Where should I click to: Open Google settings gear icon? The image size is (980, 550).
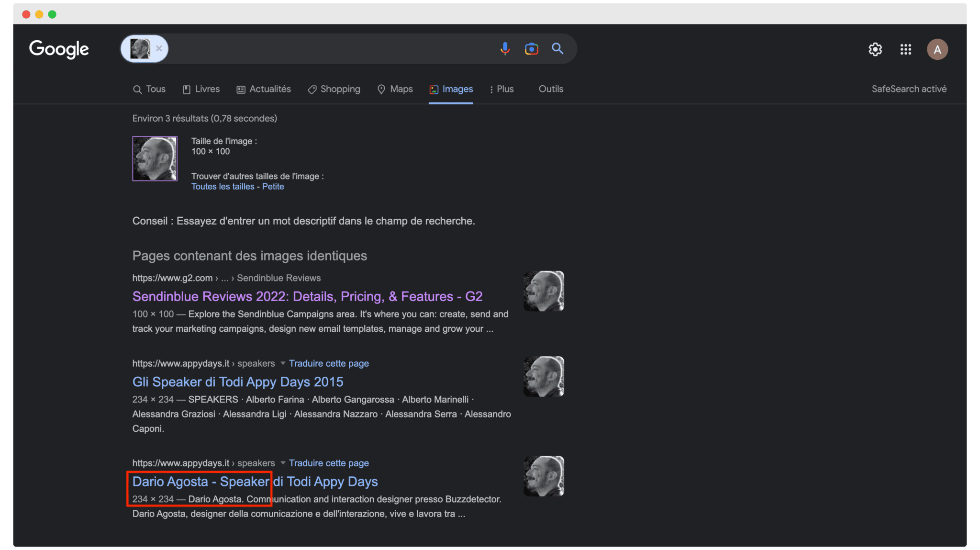click(x=875, y=49)
